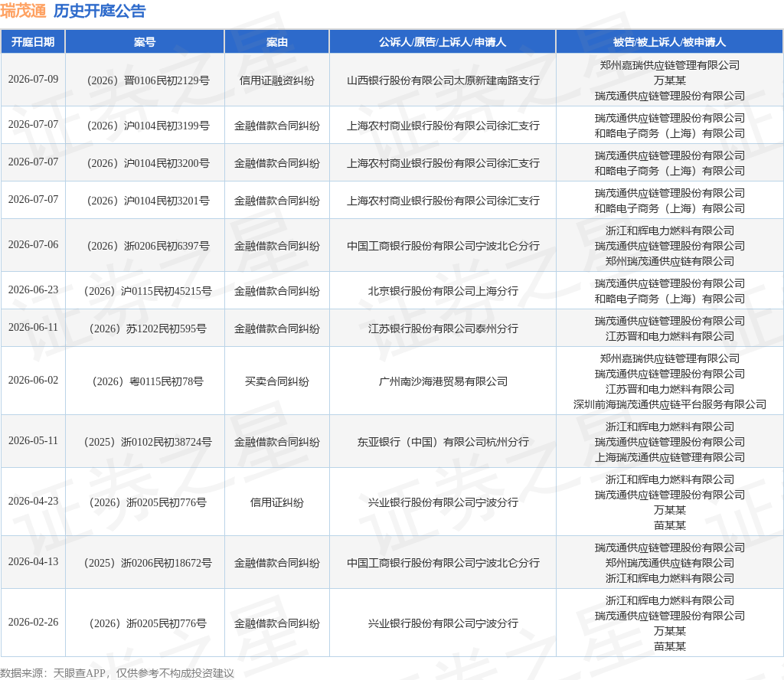Image resolution: width=784 pixels, height=680 pixels.
Task: Click the date cell 2026-02-26
Action: 33,622
